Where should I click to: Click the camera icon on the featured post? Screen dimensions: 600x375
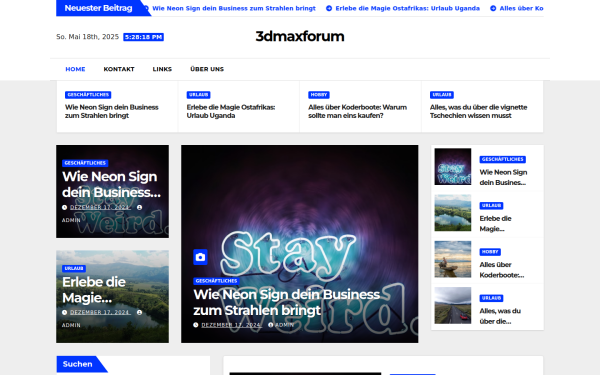click(200, 257)
